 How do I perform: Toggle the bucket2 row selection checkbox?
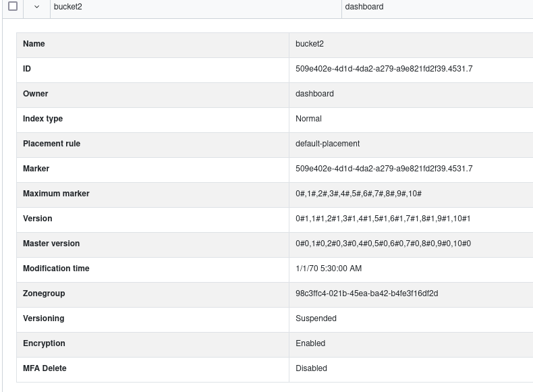click(x=13, y=6)
